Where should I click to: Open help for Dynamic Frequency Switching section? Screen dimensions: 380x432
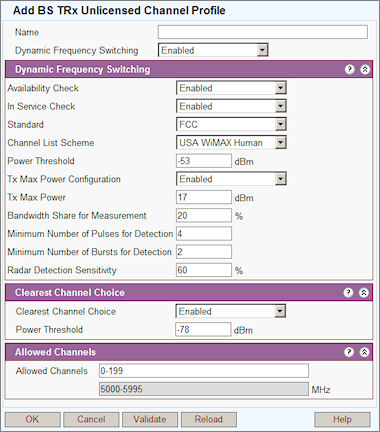point(349,69)
